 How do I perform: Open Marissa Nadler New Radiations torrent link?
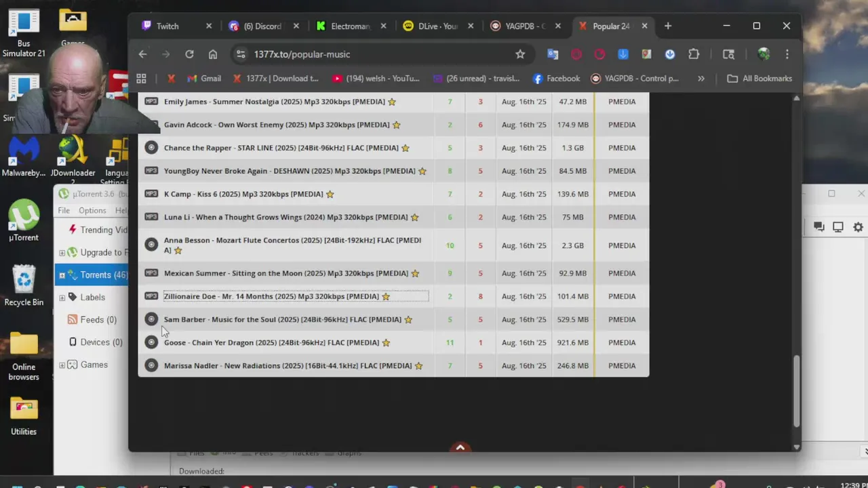coord(288,366)
